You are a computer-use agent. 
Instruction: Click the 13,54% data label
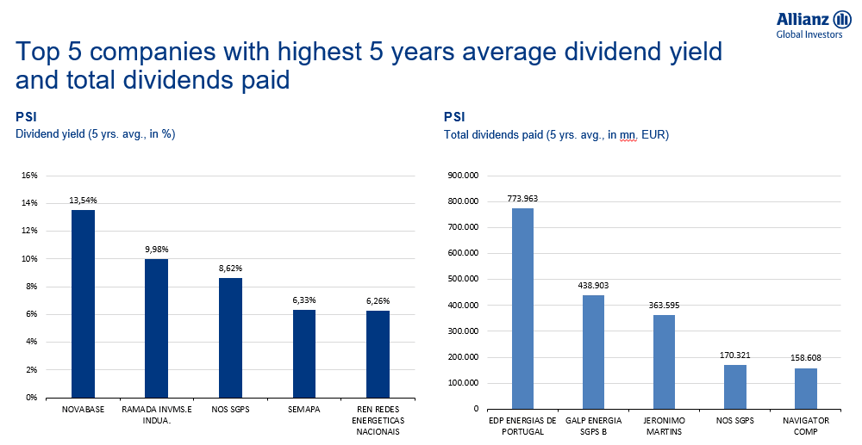(x=82, y=201)
